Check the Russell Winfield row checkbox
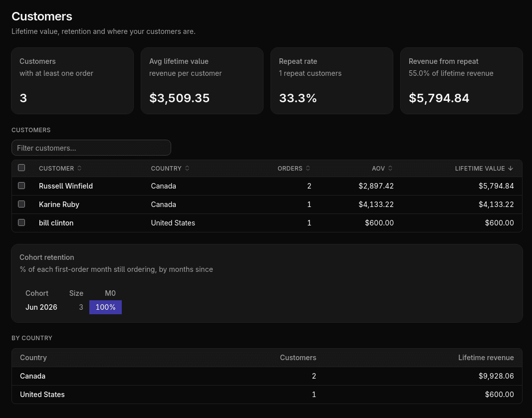 pyautogui.click(x=21, y=186)
